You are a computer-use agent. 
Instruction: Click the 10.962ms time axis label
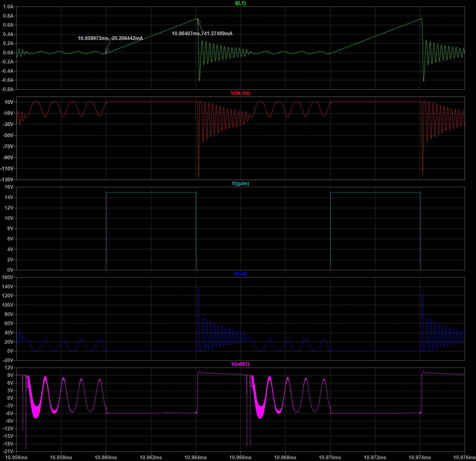click(151, 457)
